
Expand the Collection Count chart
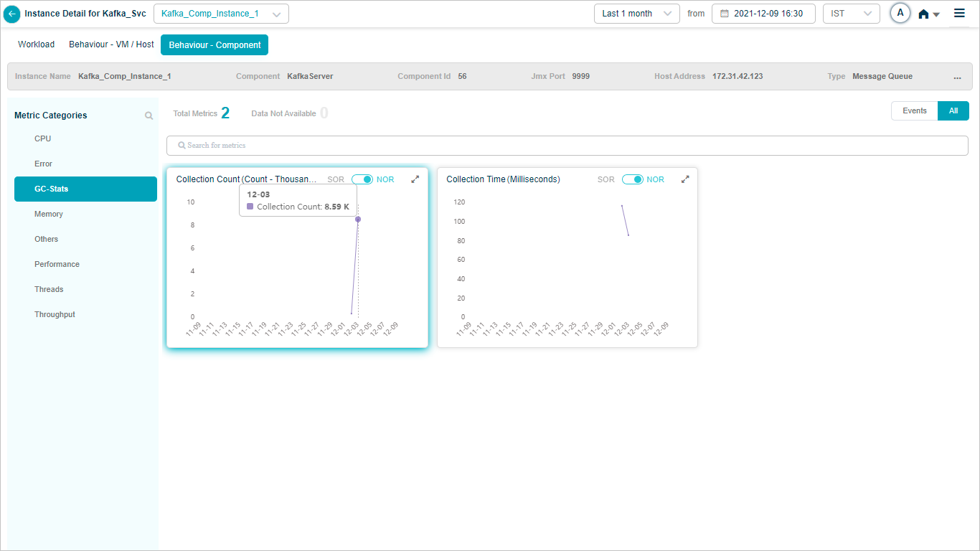point(415,179)
